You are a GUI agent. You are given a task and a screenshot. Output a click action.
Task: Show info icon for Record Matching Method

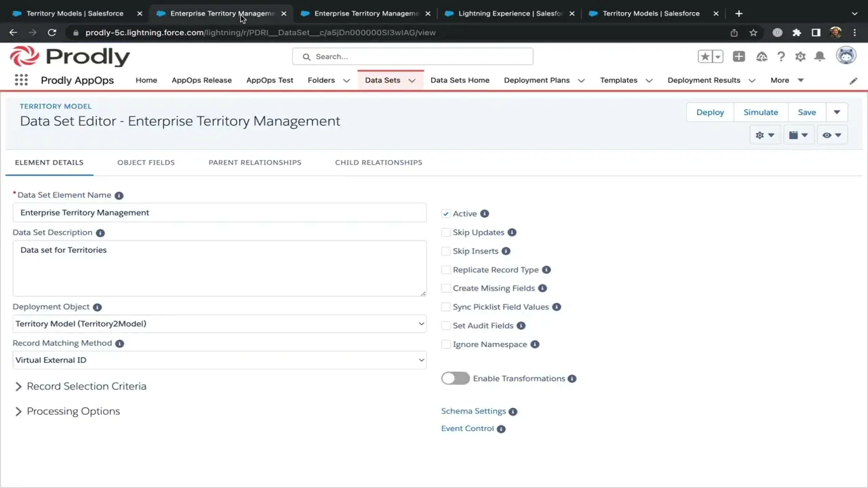coord(119,344)
